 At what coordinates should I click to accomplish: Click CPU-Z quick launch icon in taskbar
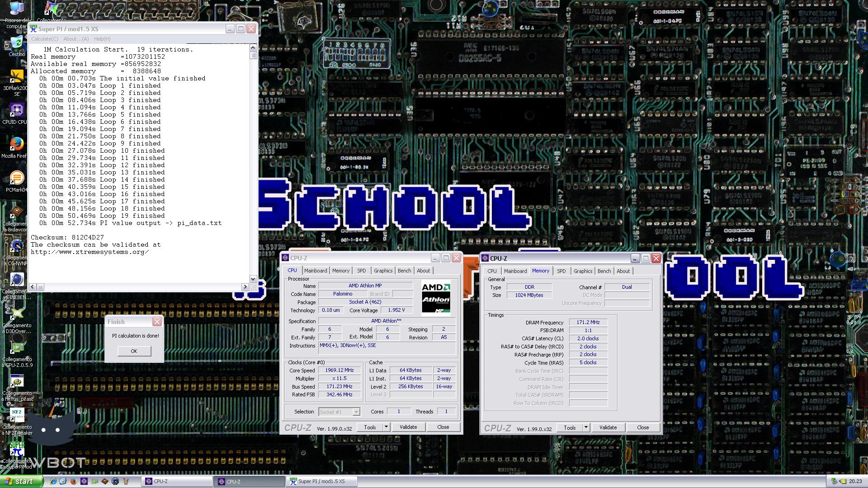[x=84, y=481]
